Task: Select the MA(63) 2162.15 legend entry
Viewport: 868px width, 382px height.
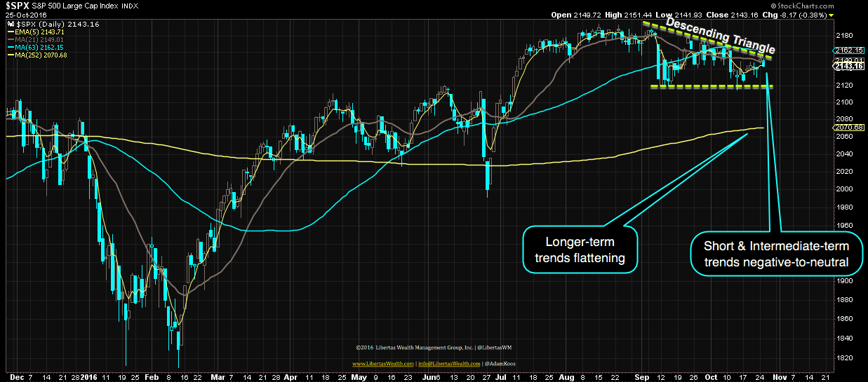Action: click(x=35, y=47)
